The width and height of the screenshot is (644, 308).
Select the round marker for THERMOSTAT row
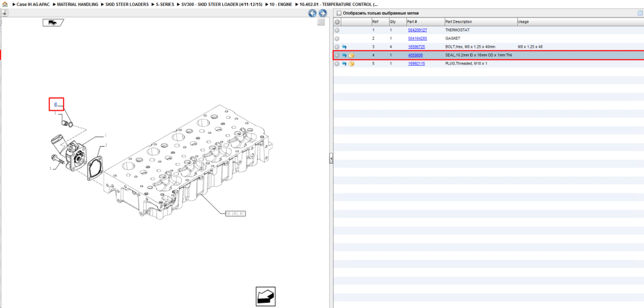(x=337, y=30)
